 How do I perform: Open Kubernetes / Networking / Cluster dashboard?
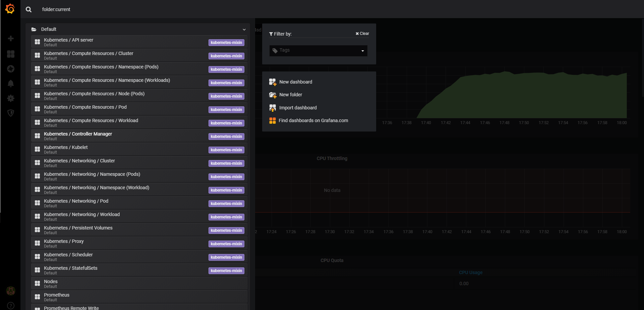[139, 163]
